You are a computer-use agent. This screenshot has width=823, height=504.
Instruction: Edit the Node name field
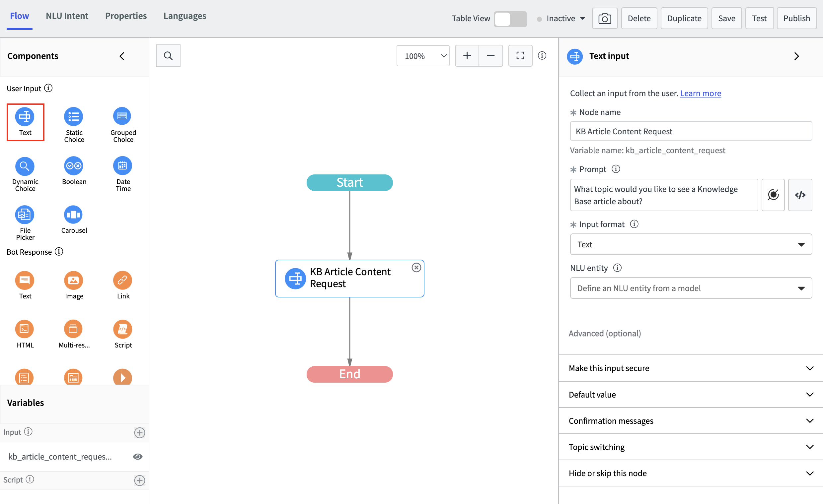tap(691, 131)
